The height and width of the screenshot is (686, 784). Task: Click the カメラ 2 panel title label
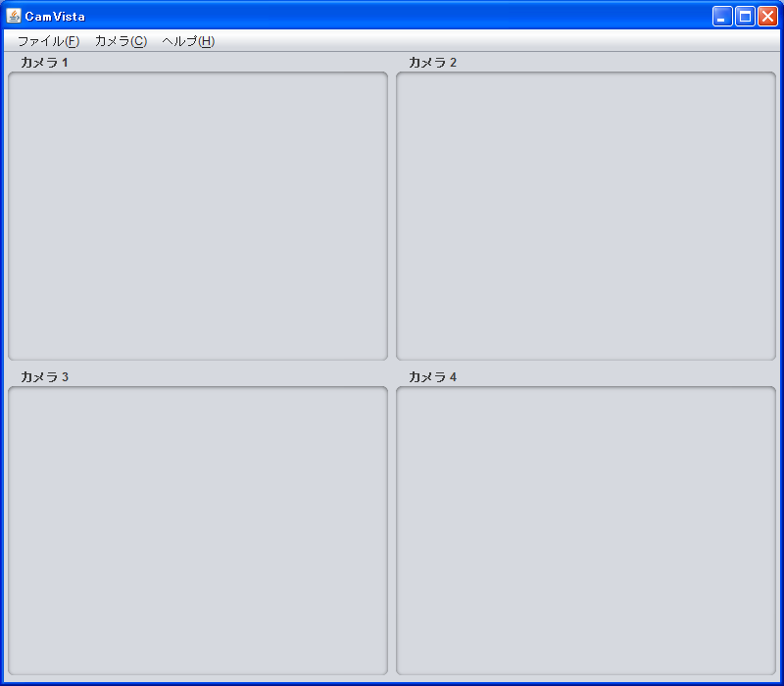[x=432, y=63]
